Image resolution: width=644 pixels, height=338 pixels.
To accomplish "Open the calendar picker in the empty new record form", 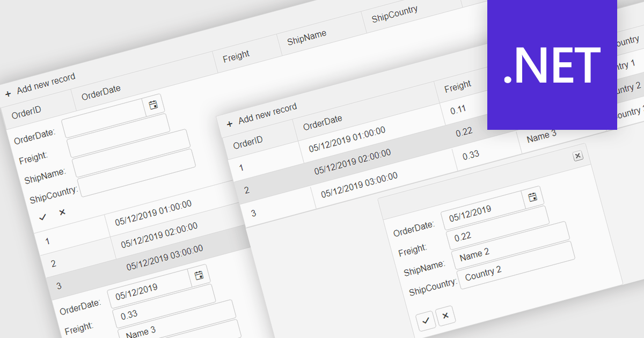I will (x=153, y=105).
